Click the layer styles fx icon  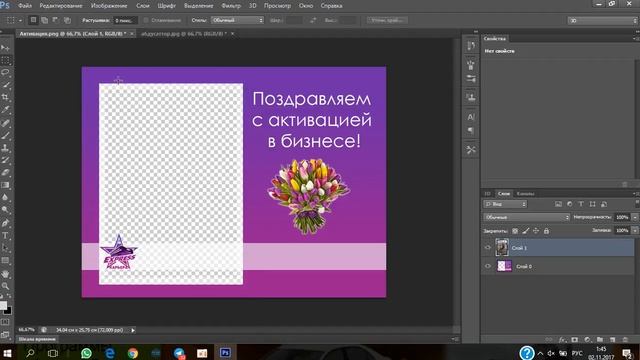[x=562, y=340]
